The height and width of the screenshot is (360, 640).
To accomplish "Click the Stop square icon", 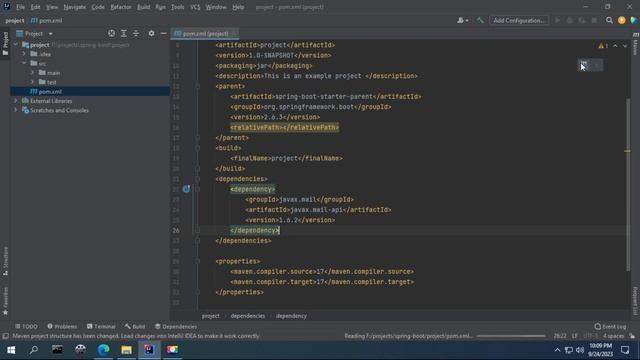I will tap(594, 20).
